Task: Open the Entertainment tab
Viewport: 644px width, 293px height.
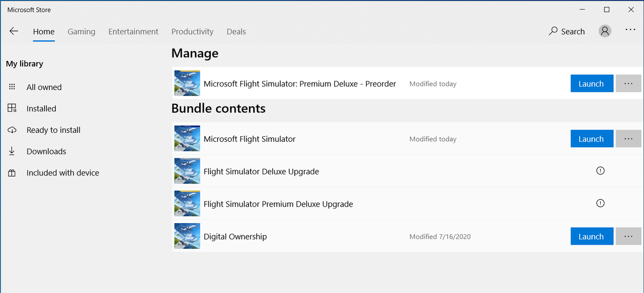Action: point(133,31)
